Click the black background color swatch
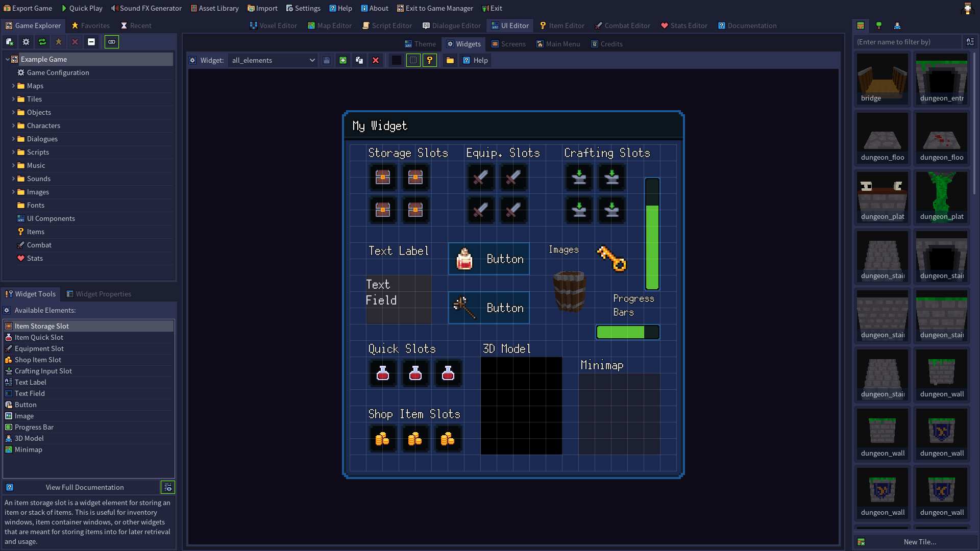The width and height of the screenshot is (980, 551). tap(397, 60)
